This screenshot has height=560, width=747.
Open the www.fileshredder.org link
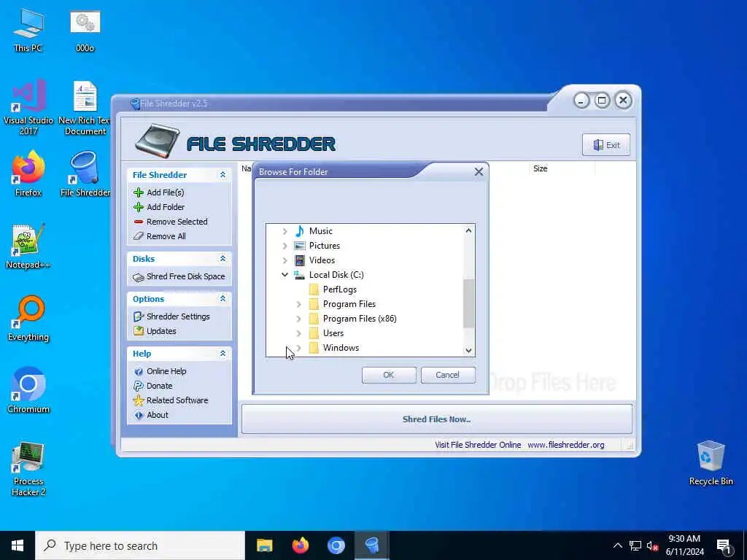tap(566, 445)
